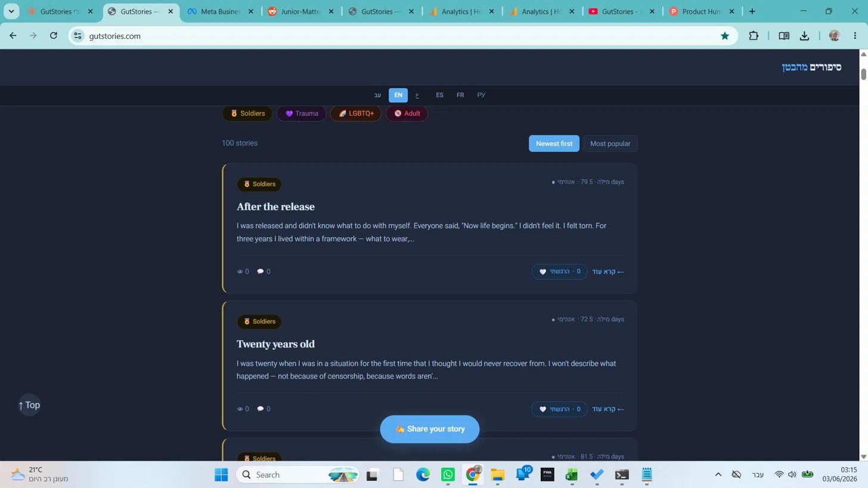Filter stories by LGBTQ+ category
The height and width of the screenshot is (488, 868).
point(356,114)
